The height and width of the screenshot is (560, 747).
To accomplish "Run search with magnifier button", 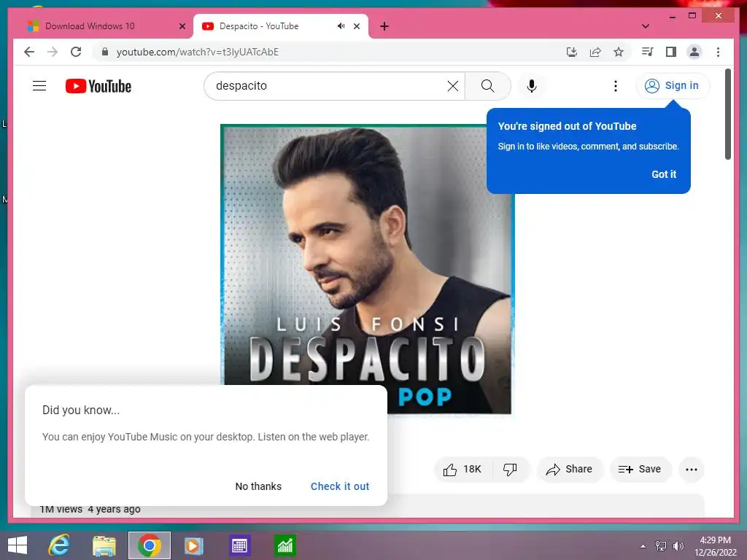I will 487,86.
